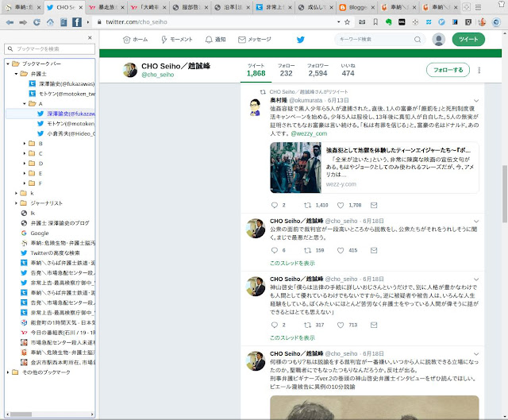The height and width of the screenshot is (420, 508).
Task: Like the 奥村隆 tweet with 1,708 likes
Action: click(x=341, y=205)
